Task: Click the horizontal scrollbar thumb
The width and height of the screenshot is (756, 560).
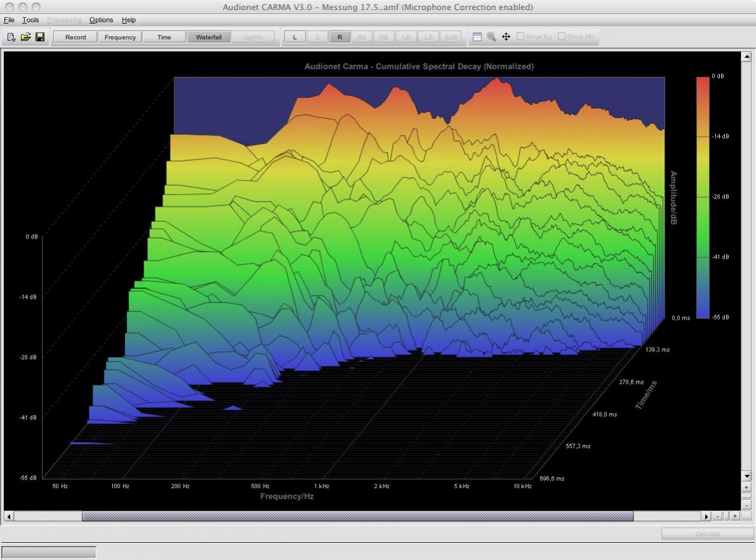Action: click(x=357, y=516)
